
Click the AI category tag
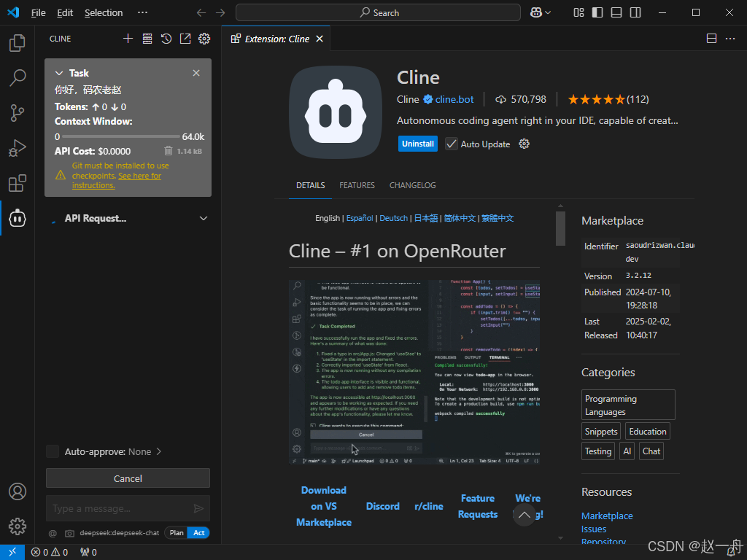tap(627, 451)
